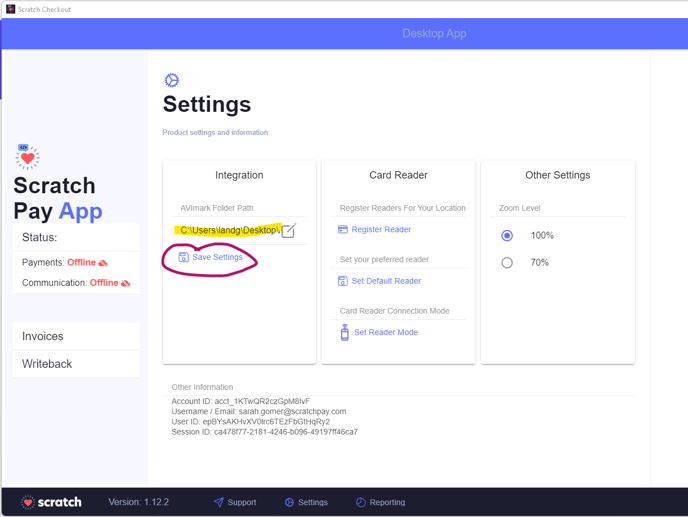Click the Scratch heart logo in sidebar
The image size is (688, 517).
[28, 157]
